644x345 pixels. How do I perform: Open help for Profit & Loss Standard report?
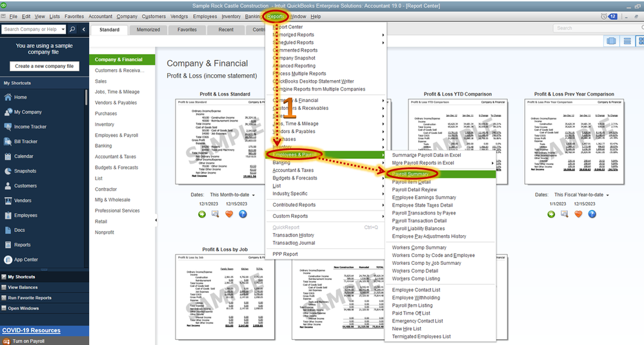click(243, 214)
